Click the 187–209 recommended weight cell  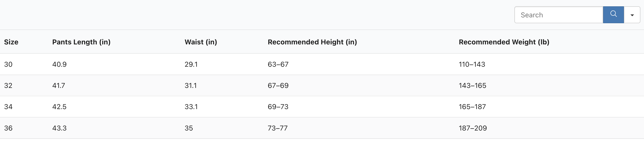click(472, 128)
